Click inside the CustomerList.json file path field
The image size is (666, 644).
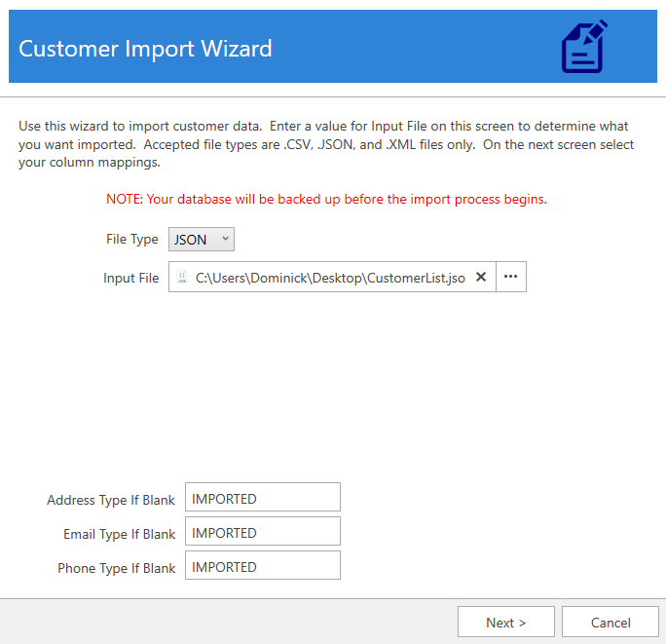tap(329, 278)
